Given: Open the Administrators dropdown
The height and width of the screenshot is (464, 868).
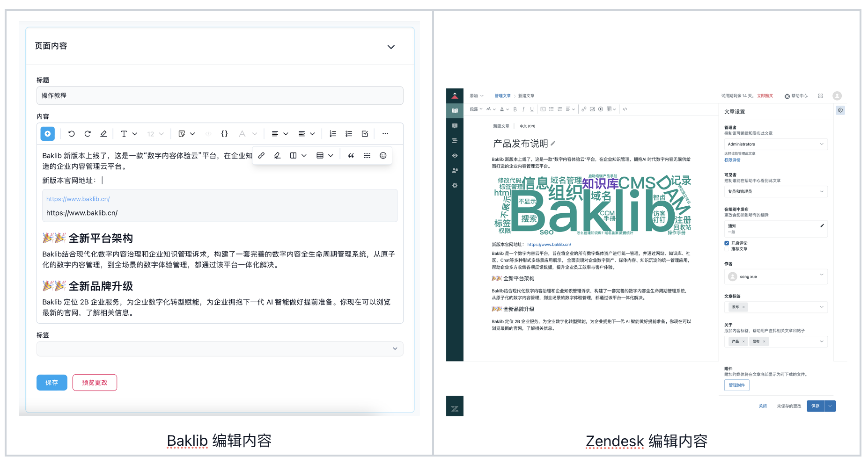Looking at the screenshot, I should point(776,144).
